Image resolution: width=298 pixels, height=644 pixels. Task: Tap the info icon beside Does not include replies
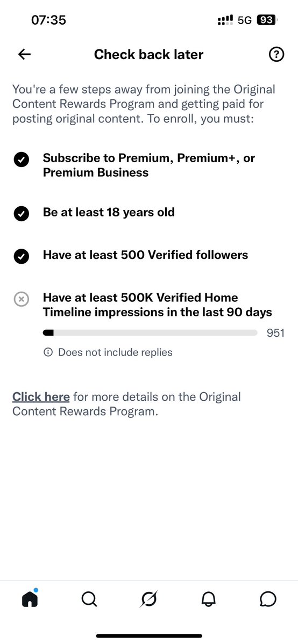pyautogui.click(x=48, y=352)
